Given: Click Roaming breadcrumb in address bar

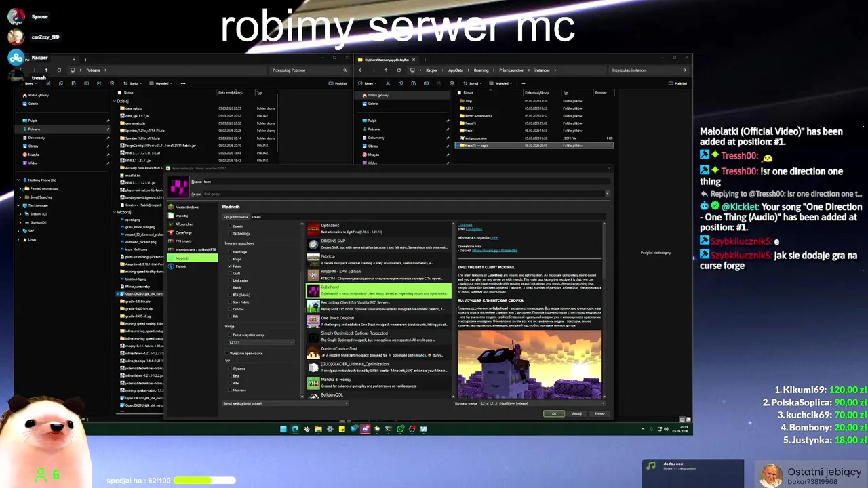Looking at the screenshot, I should click(x=481, y=70).
